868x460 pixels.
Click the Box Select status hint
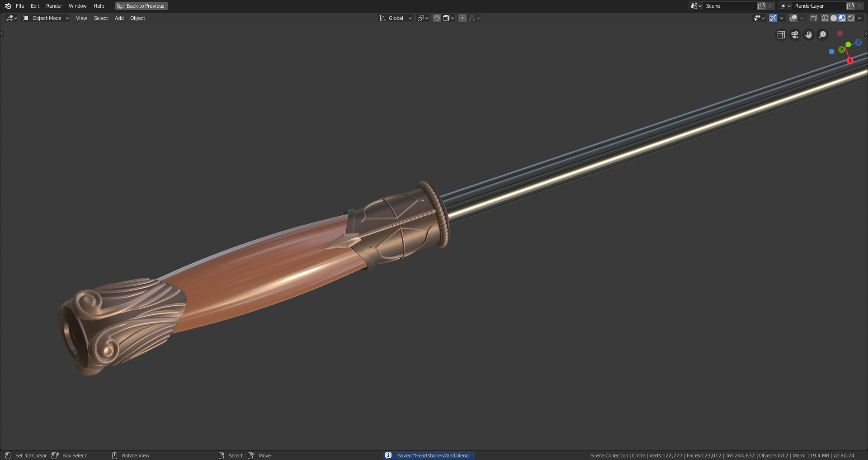pyautogui.click(x=74, y=455)
